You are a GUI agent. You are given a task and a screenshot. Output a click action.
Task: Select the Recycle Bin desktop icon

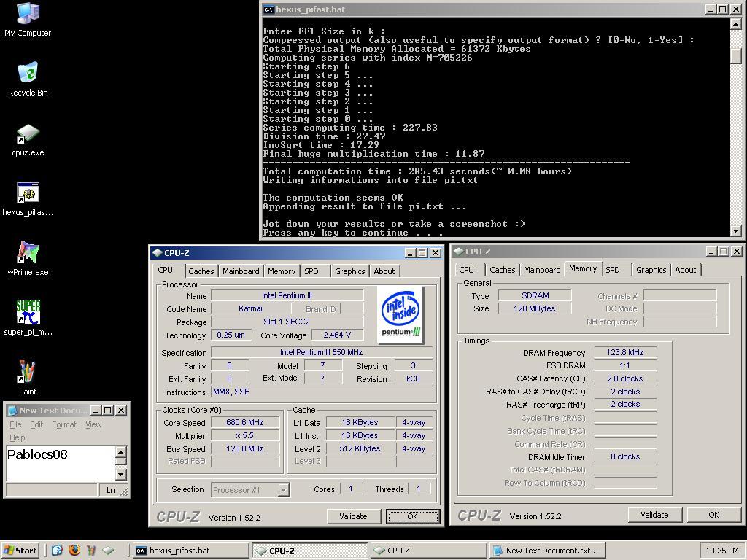28,79
